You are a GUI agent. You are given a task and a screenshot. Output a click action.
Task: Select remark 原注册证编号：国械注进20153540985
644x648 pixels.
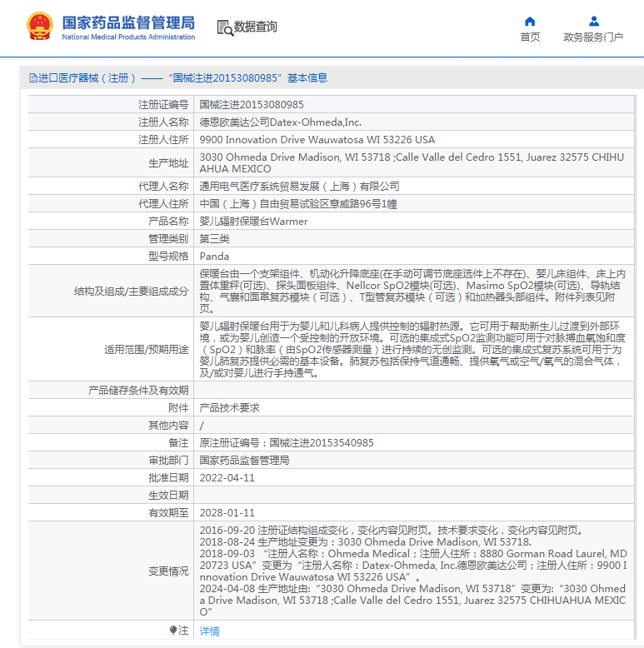287,442
